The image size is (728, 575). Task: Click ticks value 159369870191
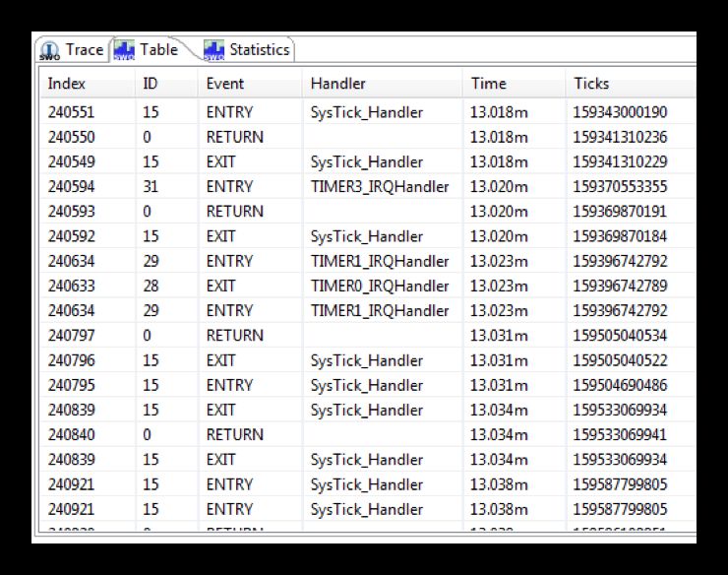[x=620, y=212]
